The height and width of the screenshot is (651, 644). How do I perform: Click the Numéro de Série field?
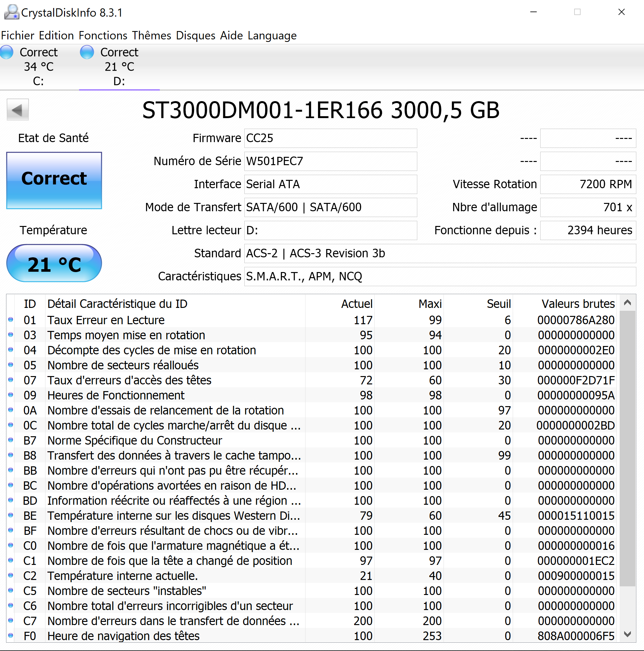pyautogui.click(x=330, y=161)
